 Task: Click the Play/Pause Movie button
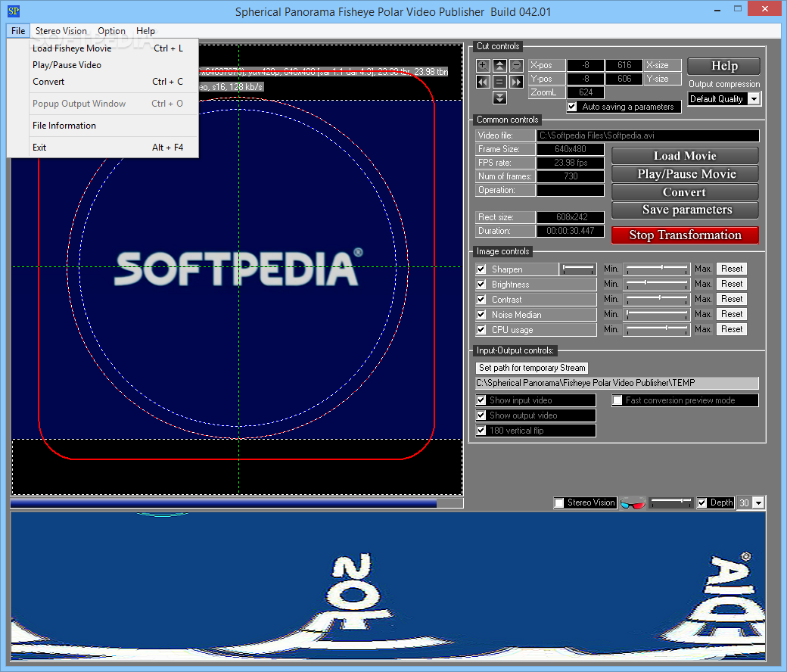685,173
